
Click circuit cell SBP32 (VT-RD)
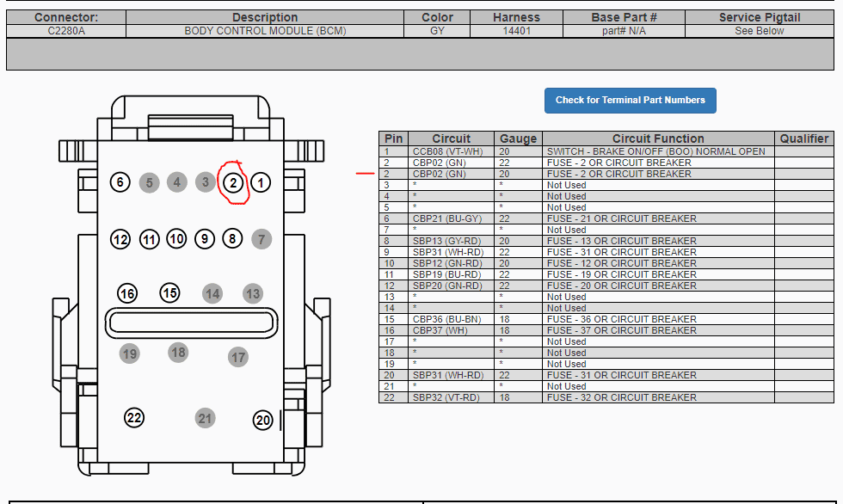click(451, 397)
